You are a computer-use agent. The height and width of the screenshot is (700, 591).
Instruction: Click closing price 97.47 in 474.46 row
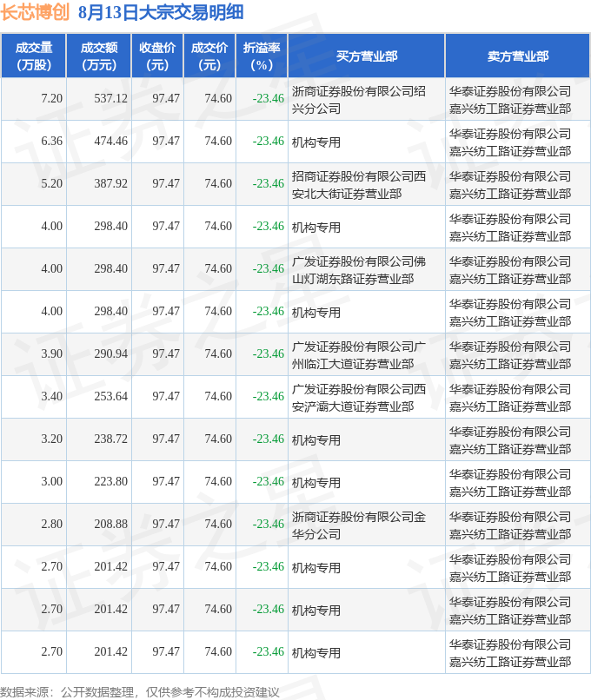[166, 141]
